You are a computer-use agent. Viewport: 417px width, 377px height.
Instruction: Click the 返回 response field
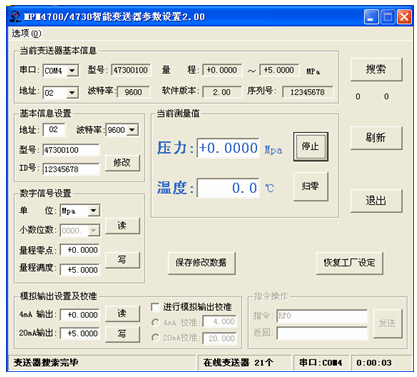322,333
